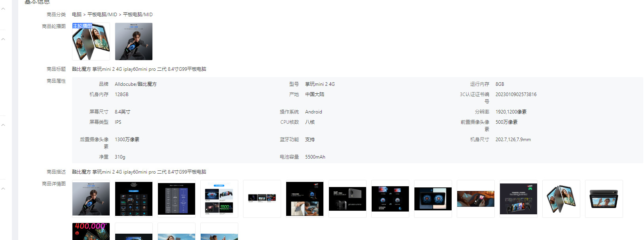
Task: Select the product title text after 商品标题
Action: coord(139,69)
